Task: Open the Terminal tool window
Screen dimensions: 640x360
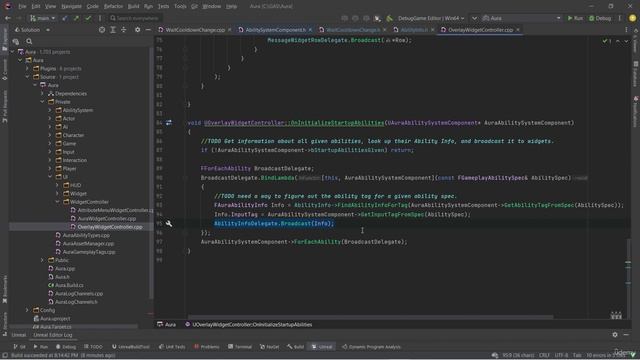Action: [240, 347]
